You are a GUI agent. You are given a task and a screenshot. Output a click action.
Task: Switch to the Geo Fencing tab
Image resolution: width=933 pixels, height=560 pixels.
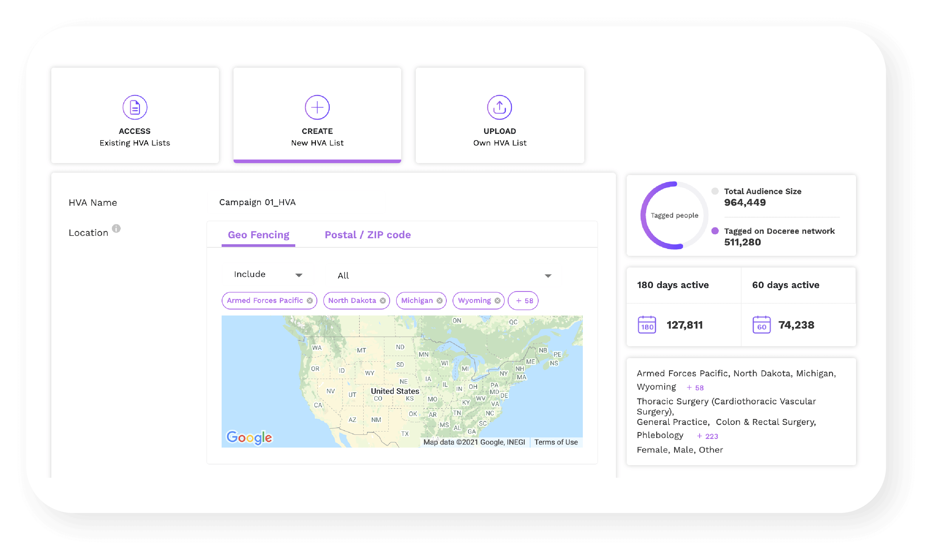[259, 235]
